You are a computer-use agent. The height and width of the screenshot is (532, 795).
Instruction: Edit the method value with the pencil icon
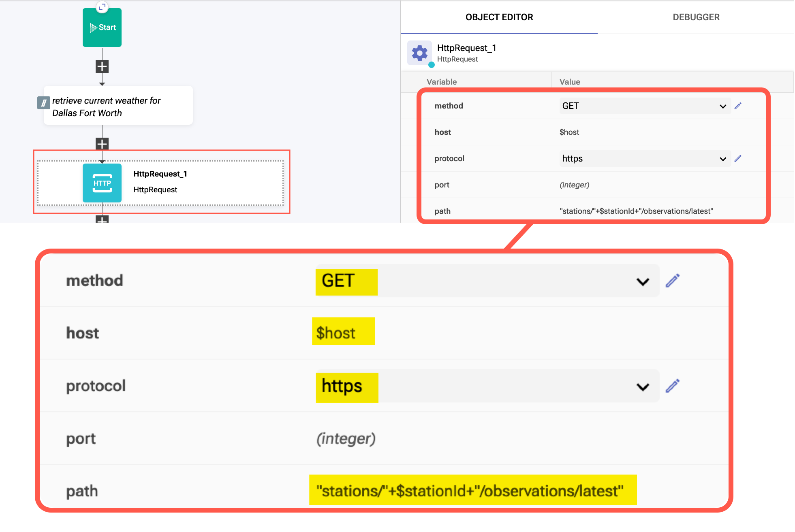point(738,106)
